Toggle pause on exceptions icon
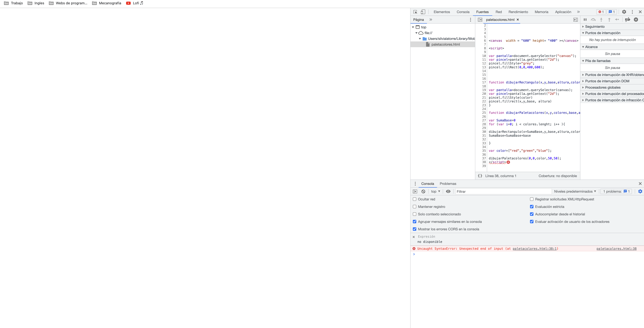Viewport: 644px width, 328px height. [636, 19]
